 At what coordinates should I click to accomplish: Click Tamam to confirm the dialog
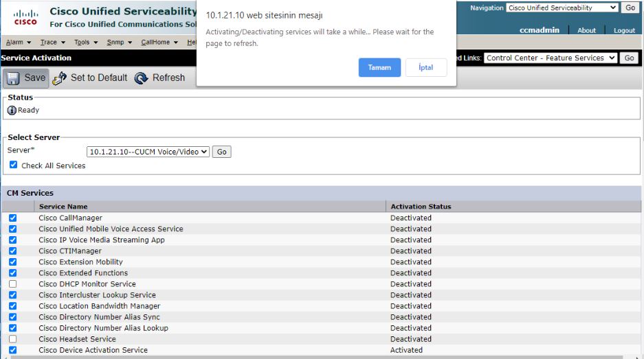pos(379,68)
